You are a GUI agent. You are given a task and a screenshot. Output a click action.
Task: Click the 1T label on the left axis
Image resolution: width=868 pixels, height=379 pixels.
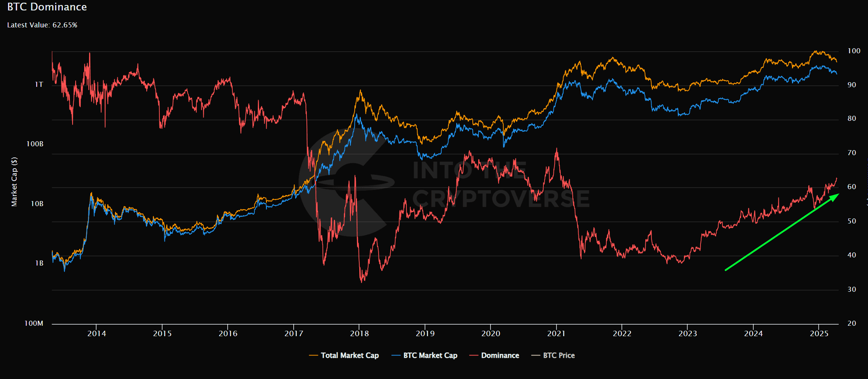[x=39, y=85]
